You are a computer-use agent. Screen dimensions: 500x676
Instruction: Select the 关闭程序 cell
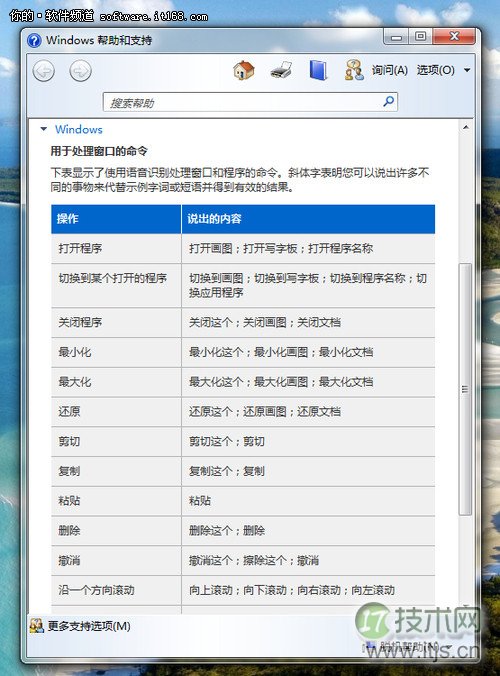116,323
